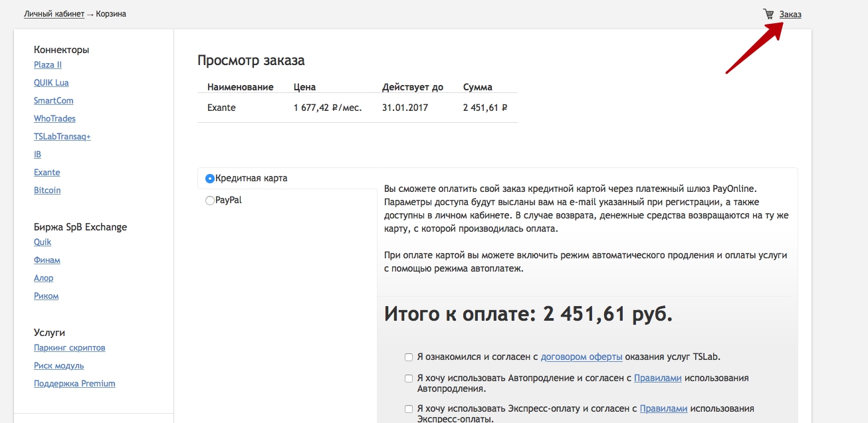Enable the Экспресс-оплата checkbox
The image size is (868, 423).
pos(409,409)
